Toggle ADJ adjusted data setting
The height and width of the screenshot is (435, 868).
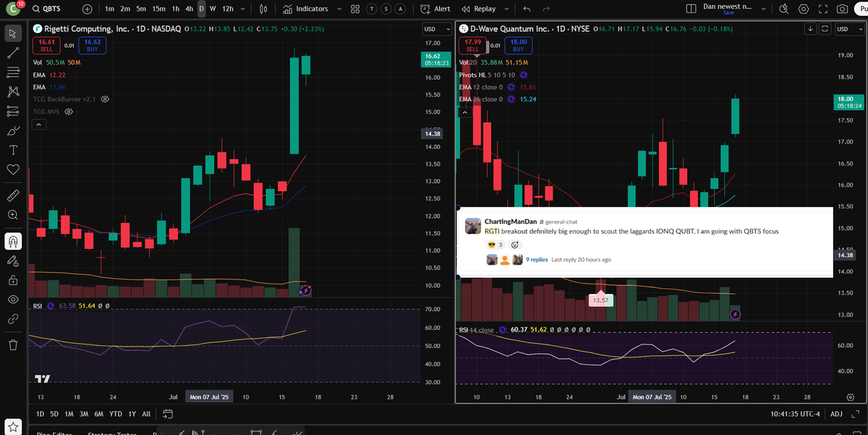pyautogui.click(x=837, y=414)
